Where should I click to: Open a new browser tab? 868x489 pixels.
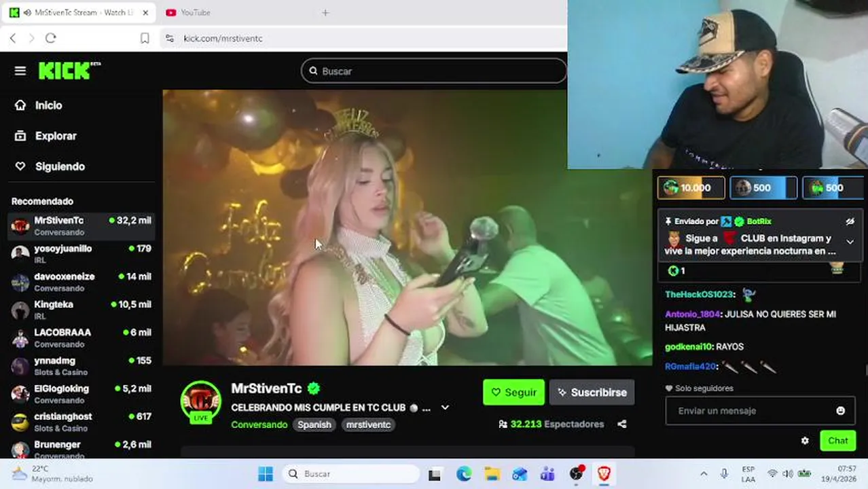click(x=325, y=12)
